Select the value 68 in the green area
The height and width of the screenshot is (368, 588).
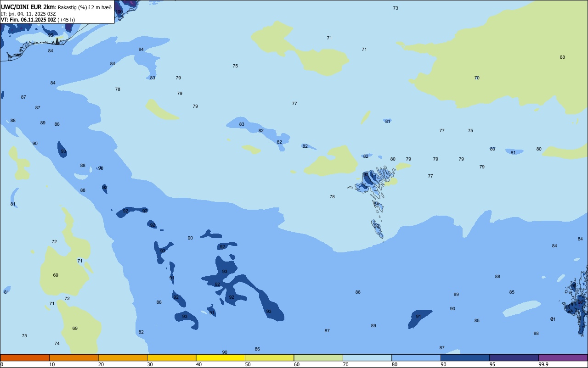pos(562,57)
